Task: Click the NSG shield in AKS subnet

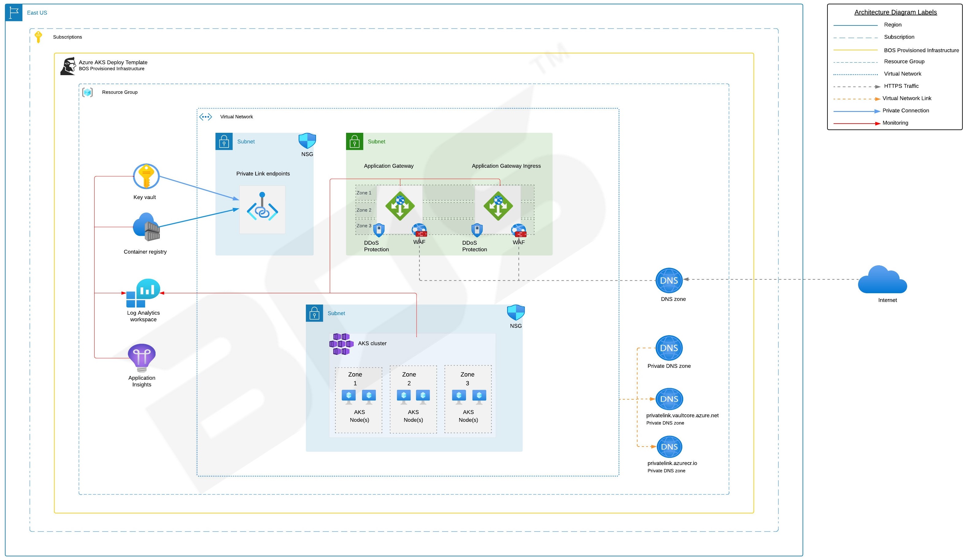Action: coord(516,313)
